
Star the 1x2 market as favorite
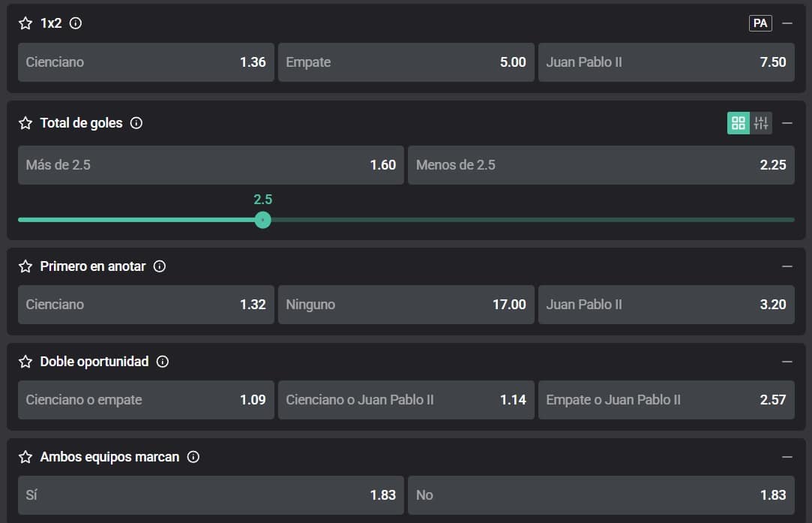click(25, 23)
